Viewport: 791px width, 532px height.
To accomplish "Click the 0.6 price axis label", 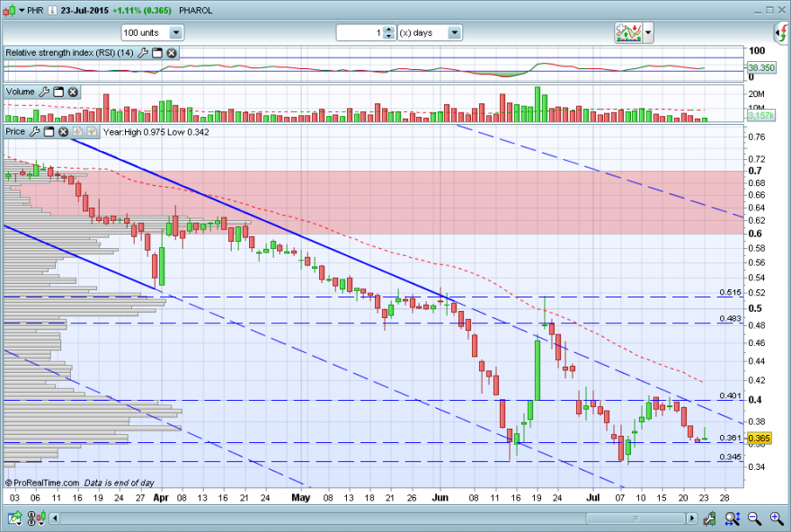I will (755, 234).
